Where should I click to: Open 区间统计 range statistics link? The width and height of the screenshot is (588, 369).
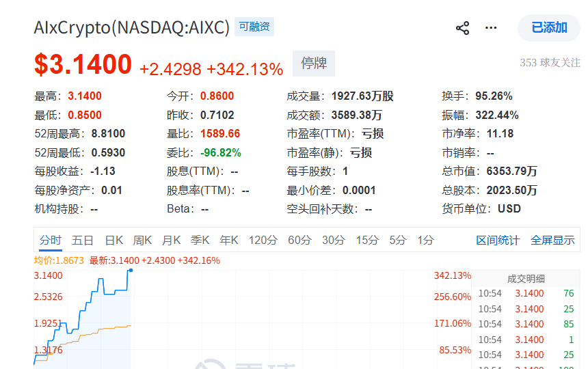pos(498,241)
